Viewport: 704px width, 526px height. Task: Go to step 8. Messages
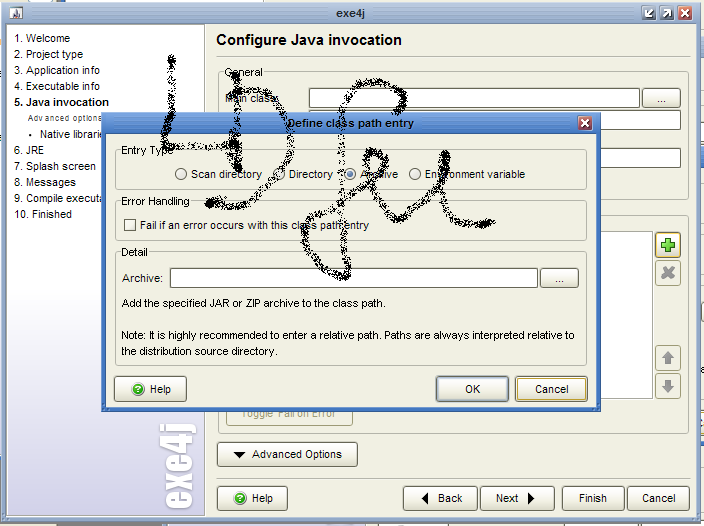tap(45, 182)
